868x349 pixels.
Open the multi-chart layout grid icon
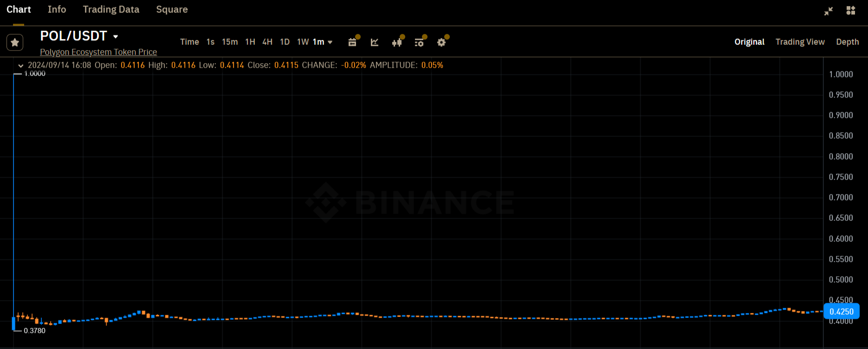851,10
